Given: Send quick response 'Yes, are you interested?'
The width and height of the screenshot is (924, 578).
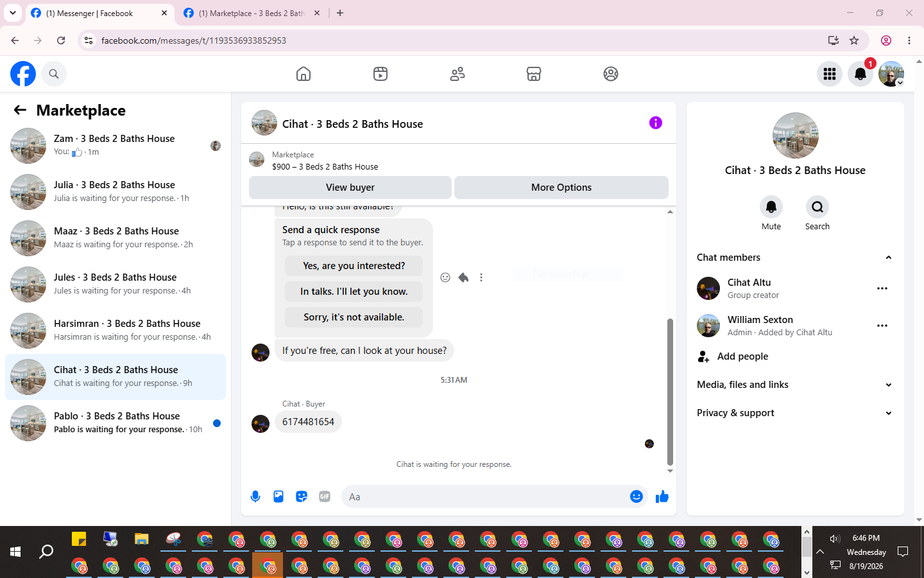Looking at the screenshot, I should [x=354, y=266].
